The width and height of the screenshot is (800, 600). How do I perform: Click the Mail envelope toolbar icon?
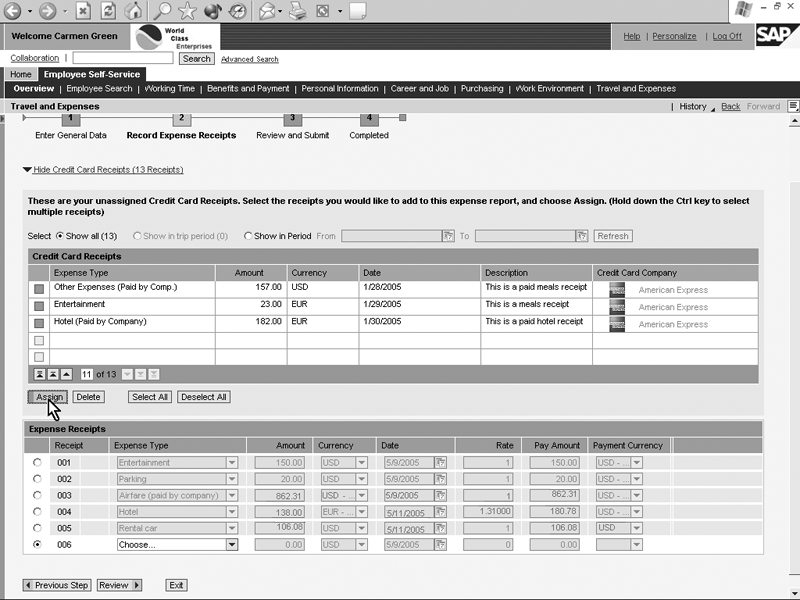[267, 10]
